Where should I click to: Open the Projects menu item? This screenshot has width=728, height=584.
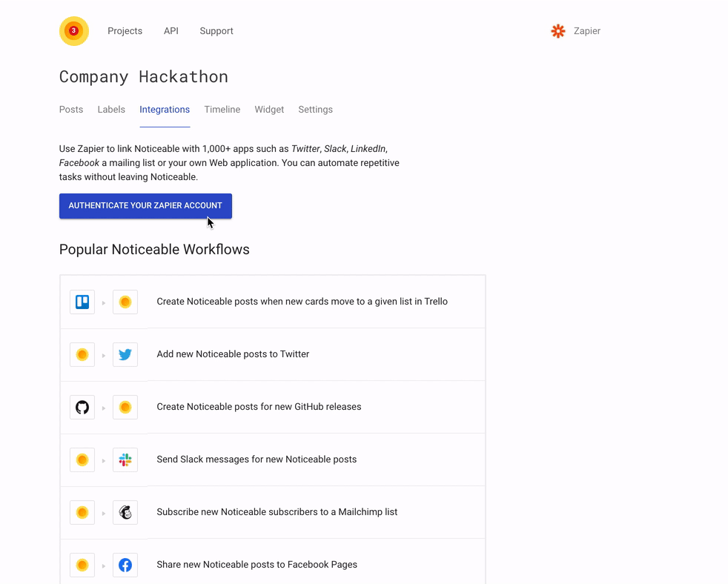[125, 31]
